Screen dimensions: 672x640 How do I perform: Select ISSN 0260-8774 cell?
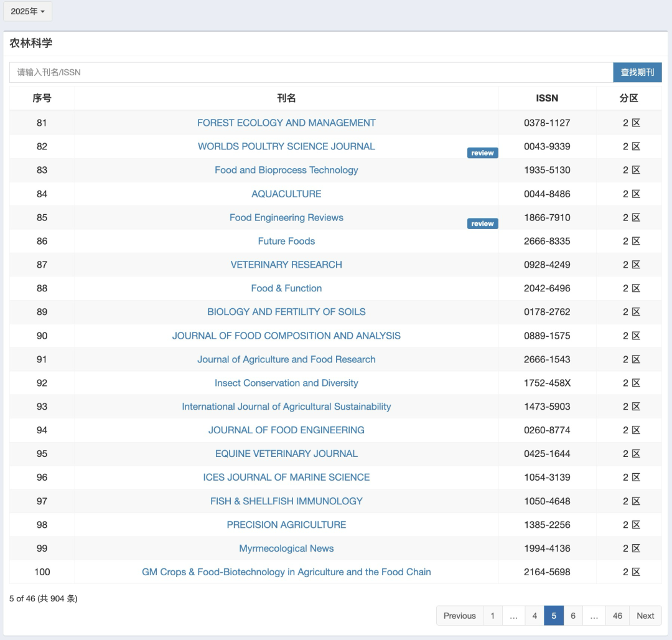coord(547,430)
